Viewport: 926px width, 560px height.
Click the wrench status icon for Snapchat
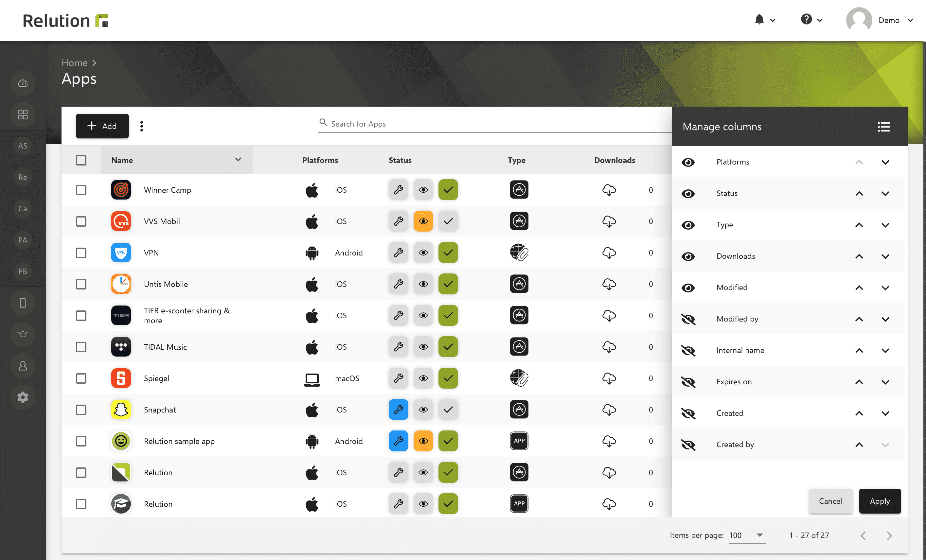[x=398, y=410]
